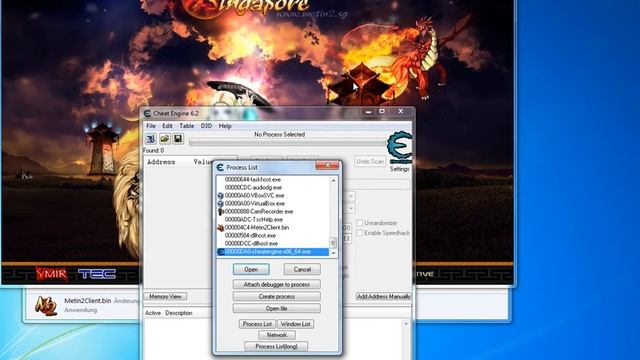Screen dimensions: 640x360
Task: Click the Process List button
Action: pos(257,324)
